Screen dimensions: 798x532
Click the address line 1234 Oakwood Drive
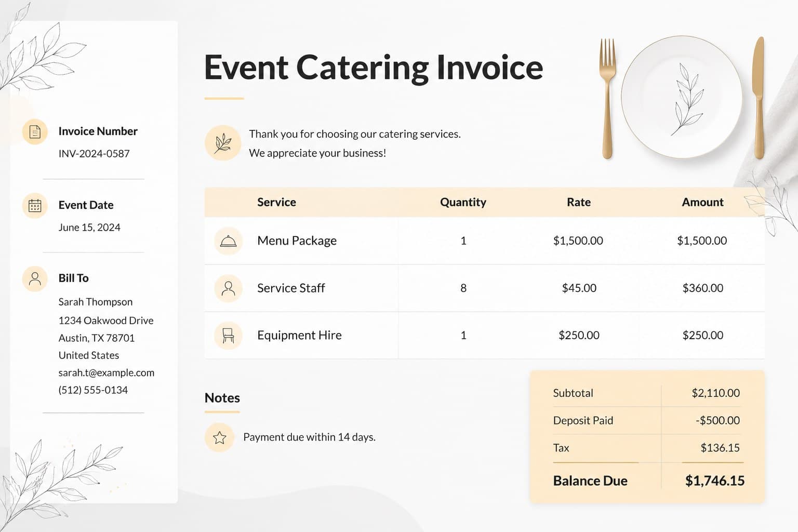pyautogui.click(x=106, y=321)
